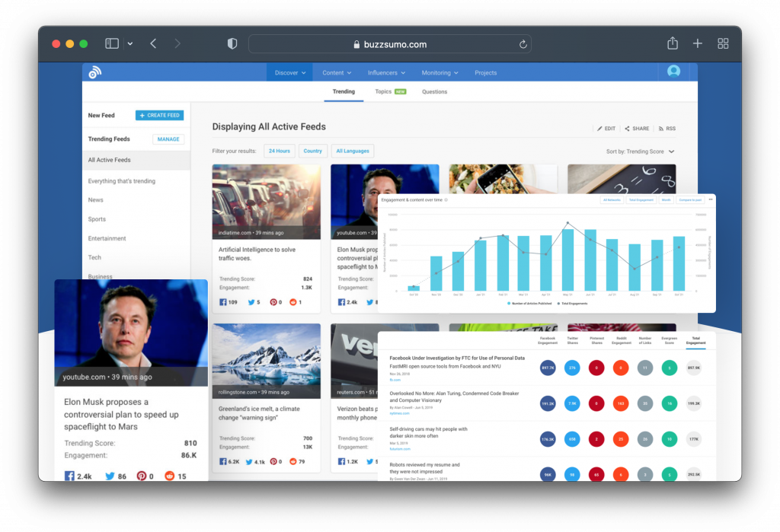Click Facebook icon on large Elon Musk card
Screen dimensions: 780x532
[69, 476]
